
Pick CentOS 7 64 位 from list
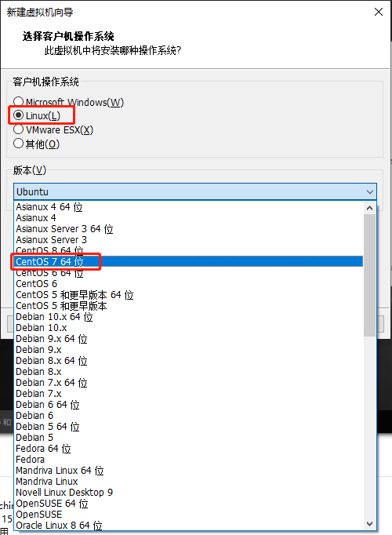point(189,262)
